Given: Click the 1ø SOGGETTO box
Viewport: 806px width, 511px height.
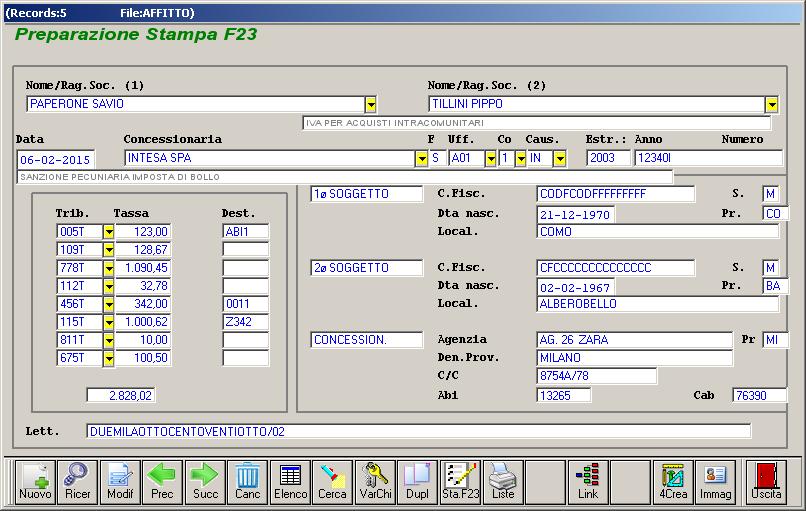Looking at the screenshot, I should (x=367, y=194).
